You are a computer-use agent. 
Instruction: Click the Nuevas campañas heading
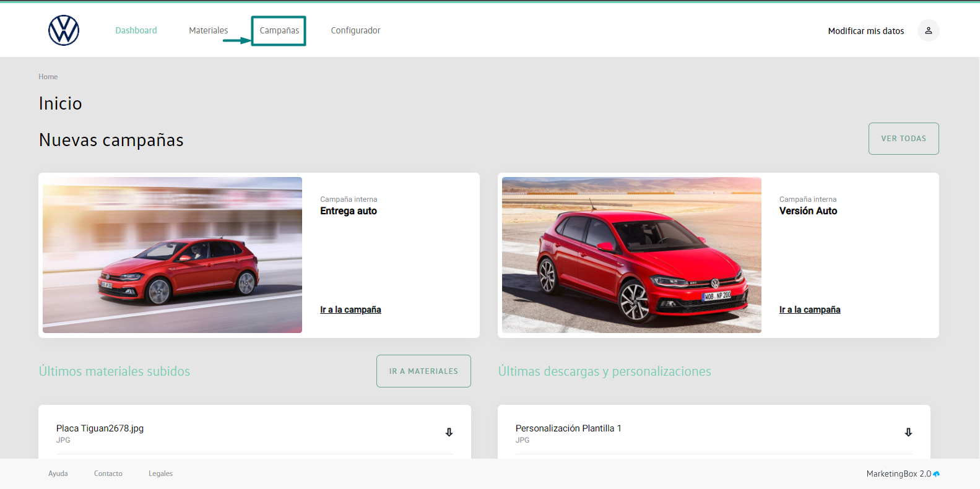[111, 140]
